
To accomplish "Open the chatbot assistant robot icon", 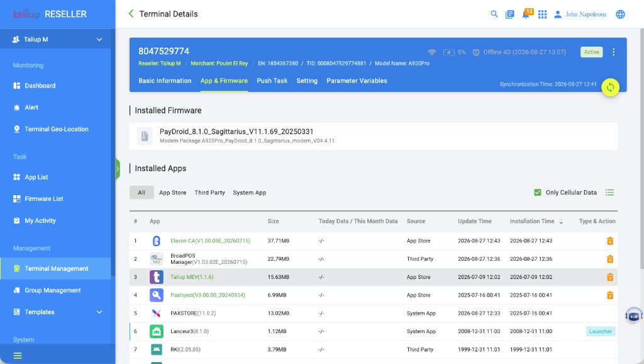I will point(633,316).
